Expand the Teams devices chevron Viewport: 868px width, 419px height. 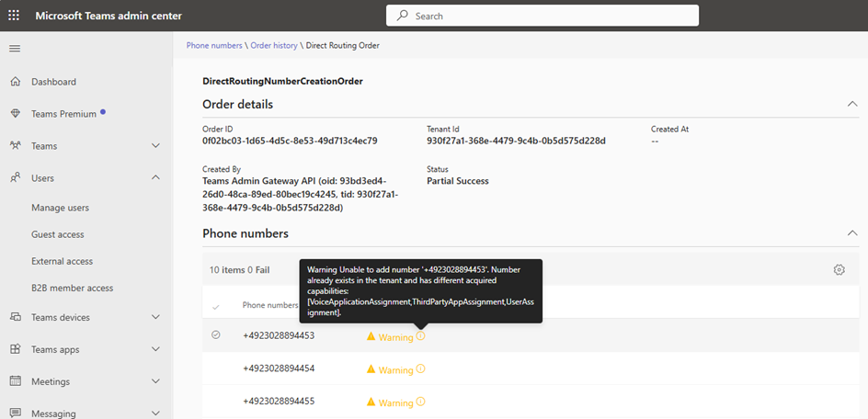(x=156, y=317)
